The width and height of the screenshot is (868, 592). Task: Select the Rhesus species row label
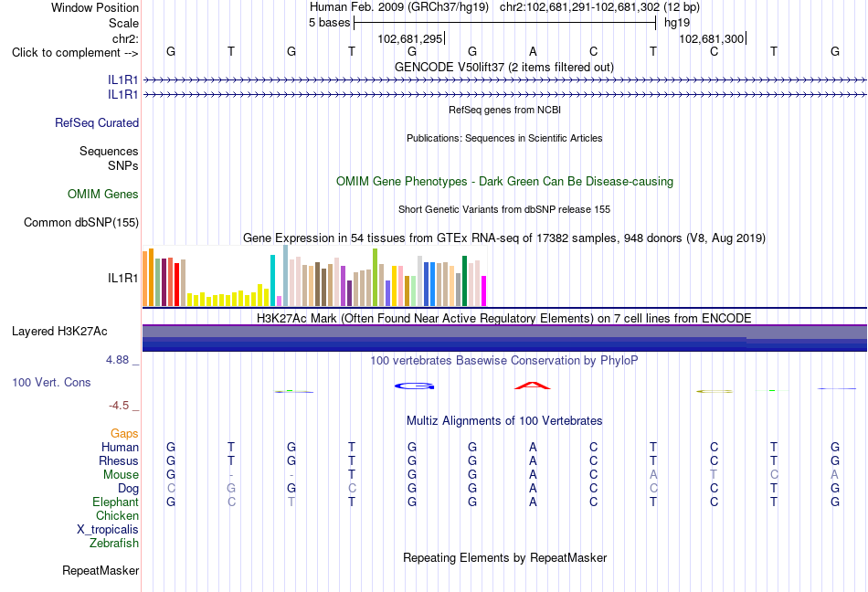click(x=119, y=460)
